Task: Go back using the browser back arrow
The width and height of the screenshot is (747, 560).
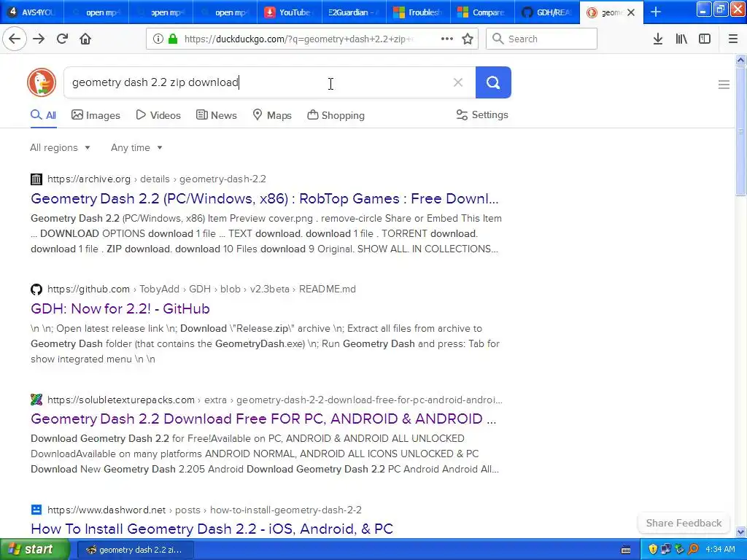Action: click(x=15, y=39)
